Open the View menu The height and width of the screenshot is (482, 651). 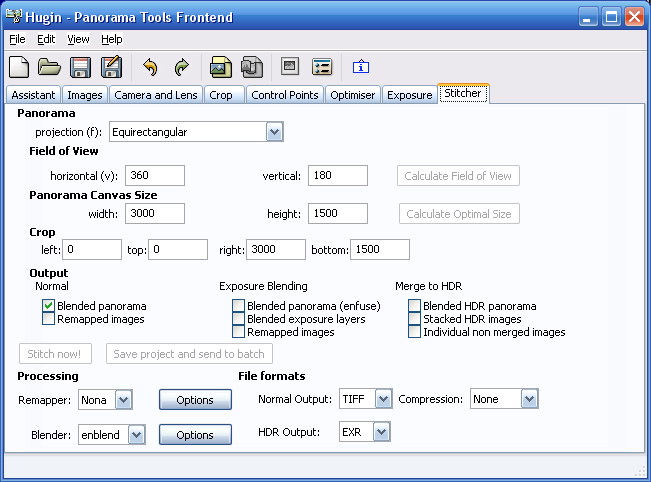point(78,39)
